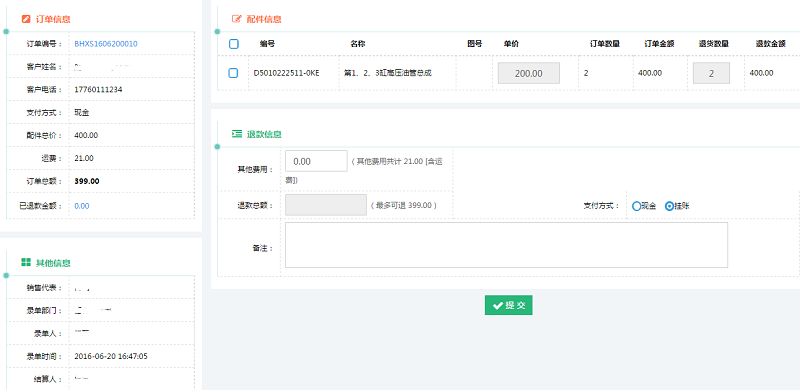Click the 编号 column header
Image resolution: width=800 pixels, height=390 pixels.
267,44
